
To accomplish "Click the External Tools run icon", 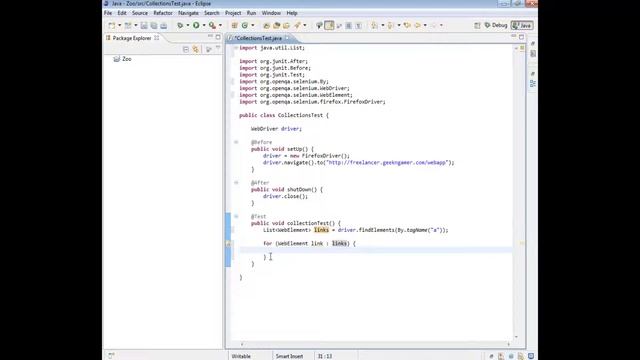I will coord(212,25).
